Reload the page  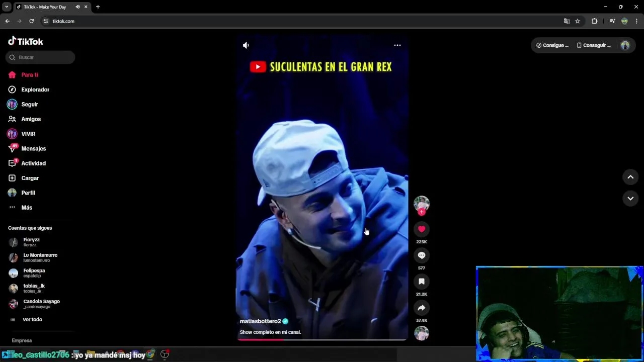click(x=31, y=21)
